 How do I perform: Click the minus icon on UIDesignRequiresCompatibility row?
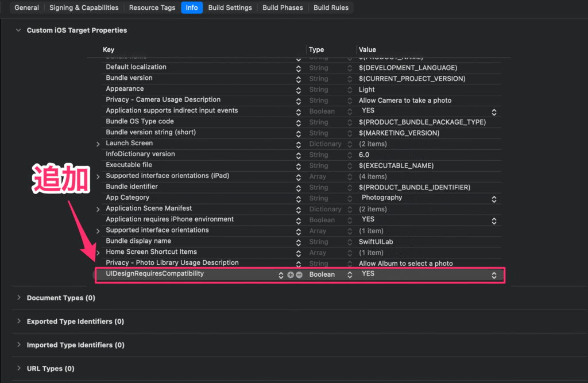(299, 275)
